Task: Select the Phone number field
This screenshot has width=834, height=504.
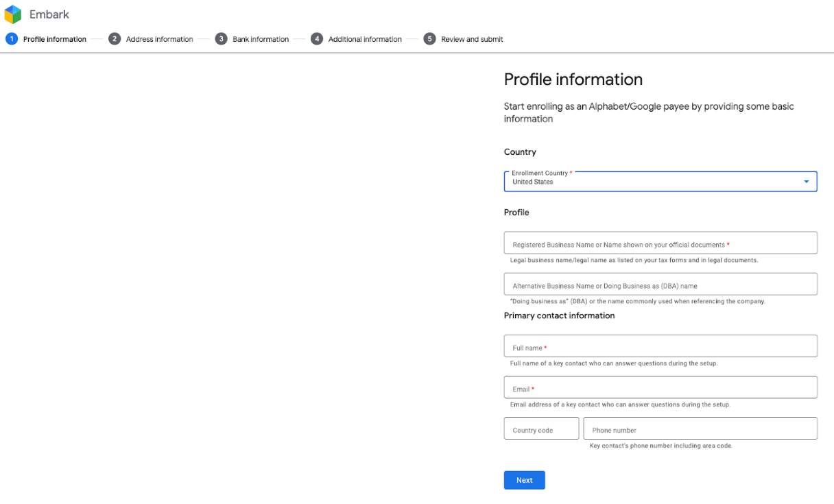Action: [700, 428]
